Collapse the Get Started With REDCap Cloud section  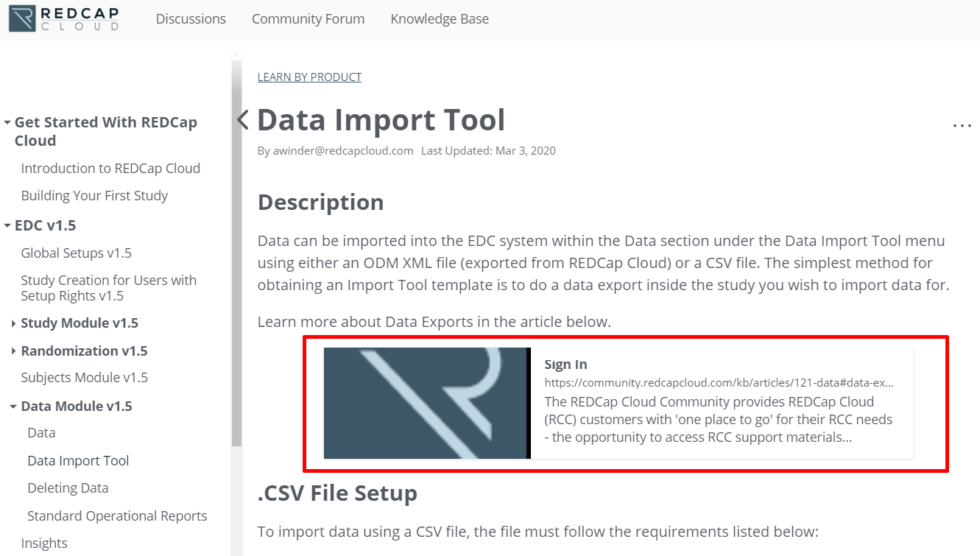click(7, 123)
